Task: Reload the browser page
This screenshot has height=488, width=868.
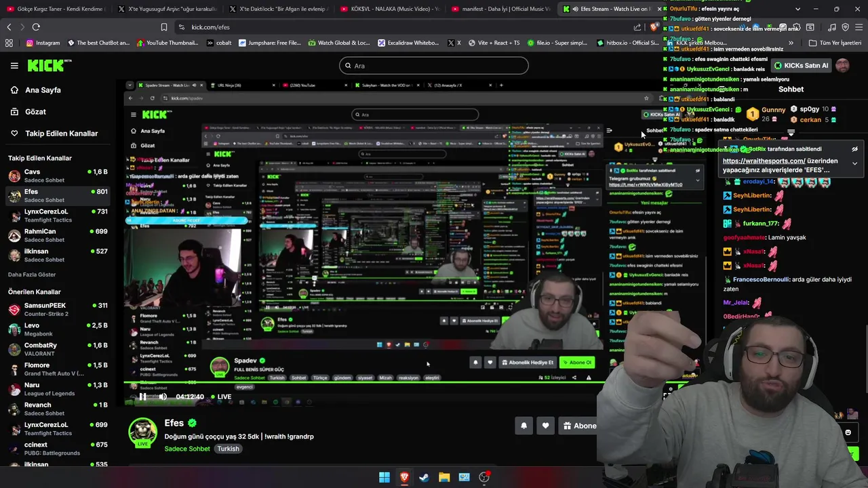Action: [x=36, y=27]
